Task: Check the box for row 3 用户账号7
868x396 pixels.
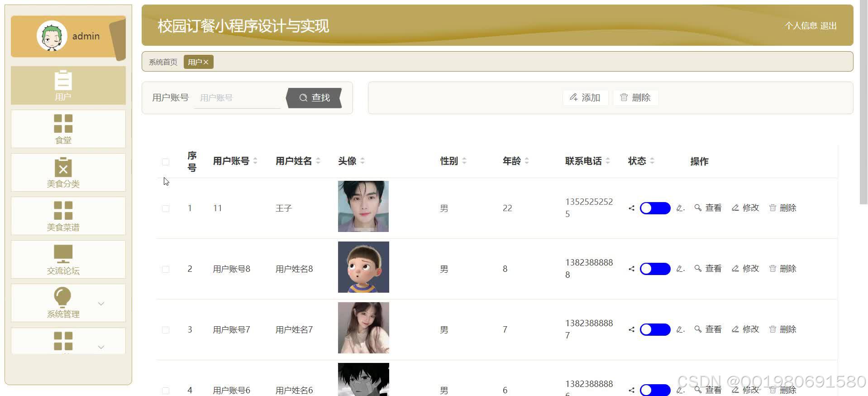Action: (x=166, y=330)
